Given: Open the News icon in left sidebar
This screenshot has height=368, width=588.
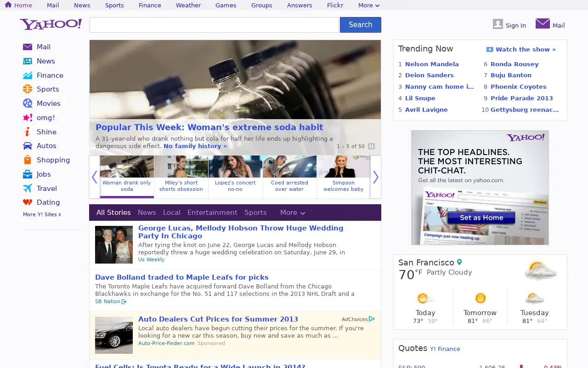Looking at the screenshot, I should click(x=28, y=61).
